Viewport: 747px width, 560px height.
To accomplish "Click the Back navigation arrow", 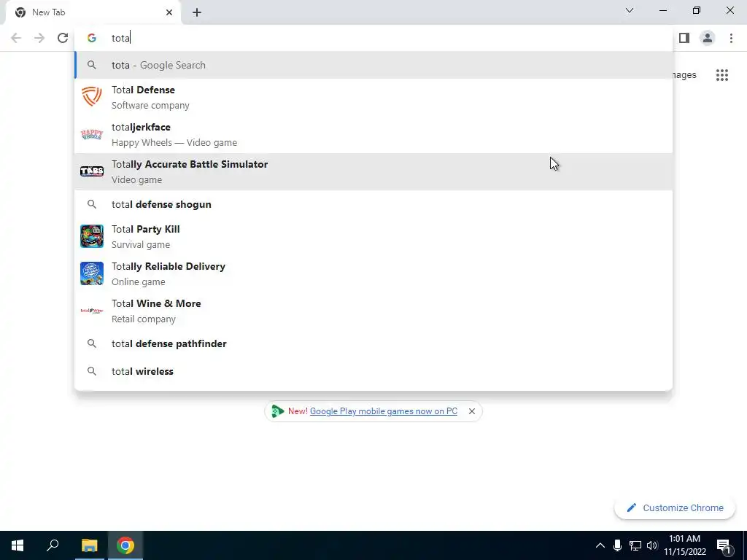I will [x=16, y=38].
